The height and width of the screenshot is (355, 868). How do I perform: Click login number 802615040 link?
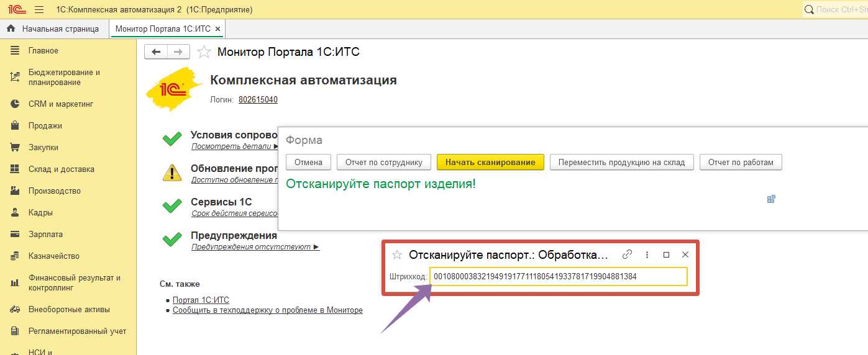click(258, 99)
